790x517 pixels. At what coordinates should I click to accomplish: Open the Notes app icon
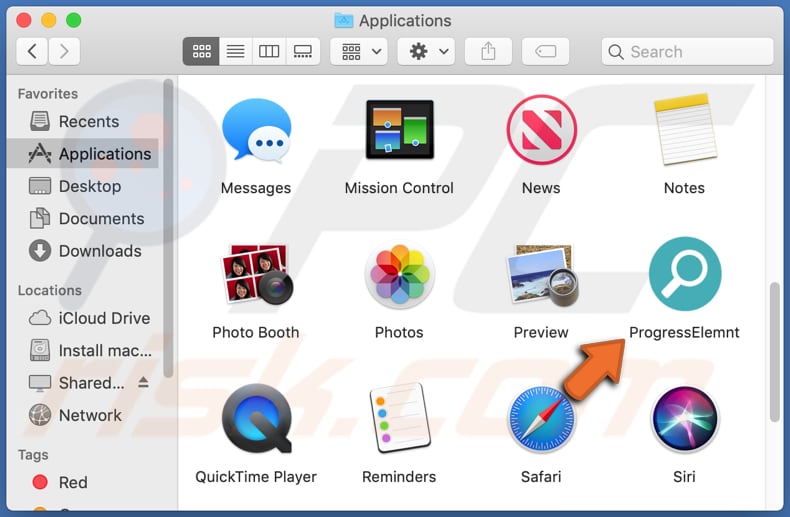click(x=685, y=130)
